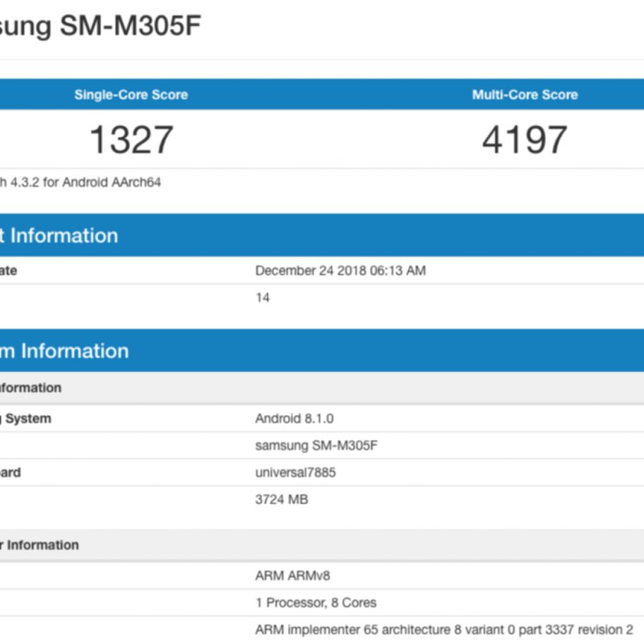Click the value 14 under the date
The width and height of the screenshot is (644, 644).
click(263, 298)
